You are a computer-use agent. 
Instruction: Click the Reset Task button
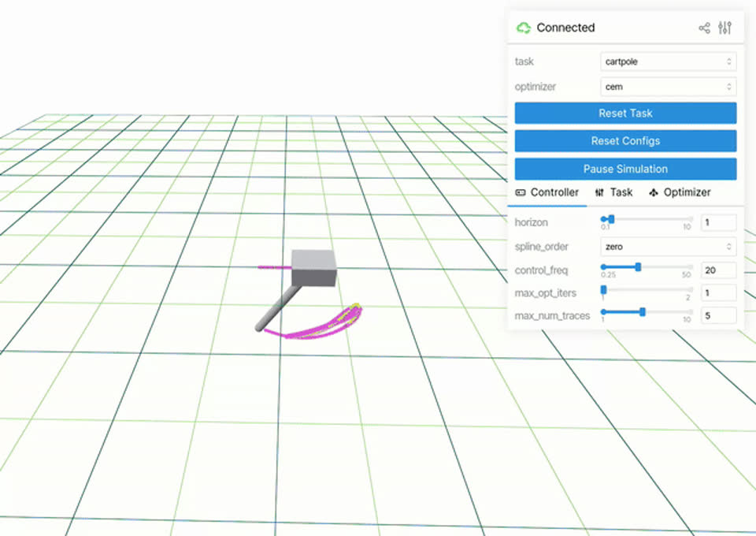click(625, 113)
